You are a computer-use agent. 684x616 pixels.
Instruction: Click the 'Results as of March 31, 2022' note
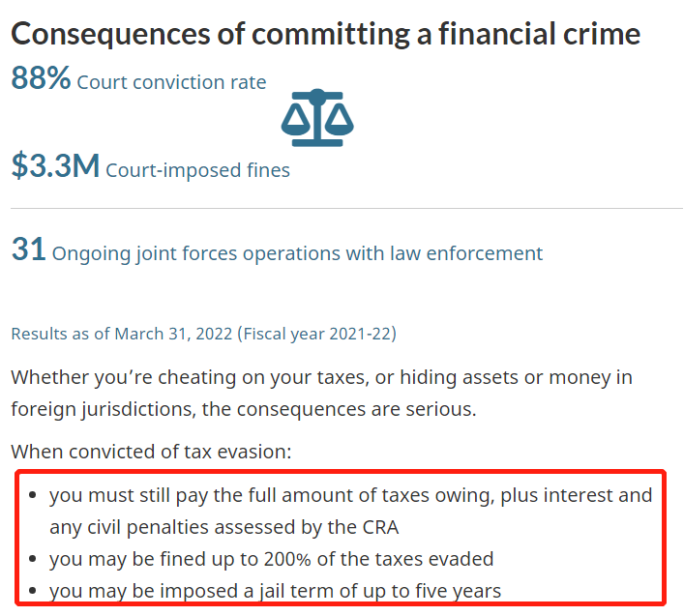122,334
